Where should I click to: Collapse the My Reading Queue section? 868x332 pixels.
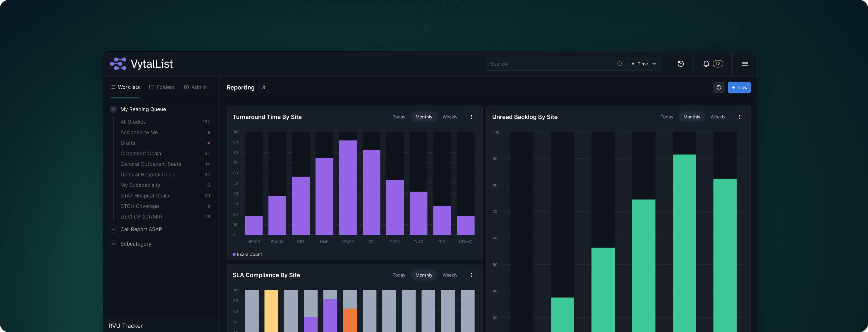click(x=113, y=109)
